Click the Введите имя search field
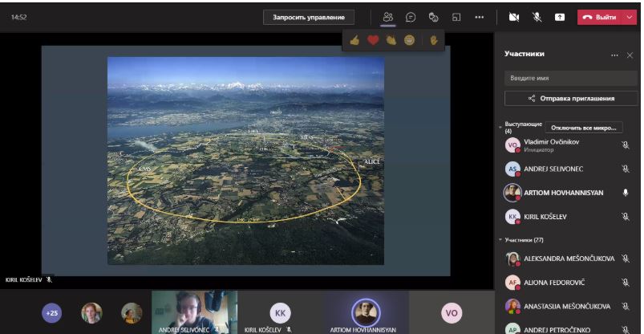The image size is (644, 334). (571, 78)
